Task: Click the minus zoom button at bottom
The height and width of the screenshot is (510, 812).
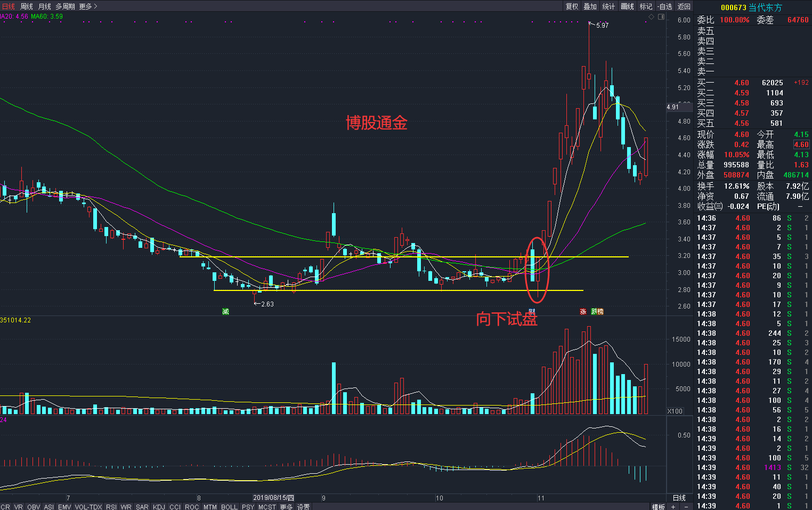Action: [686, 507]
